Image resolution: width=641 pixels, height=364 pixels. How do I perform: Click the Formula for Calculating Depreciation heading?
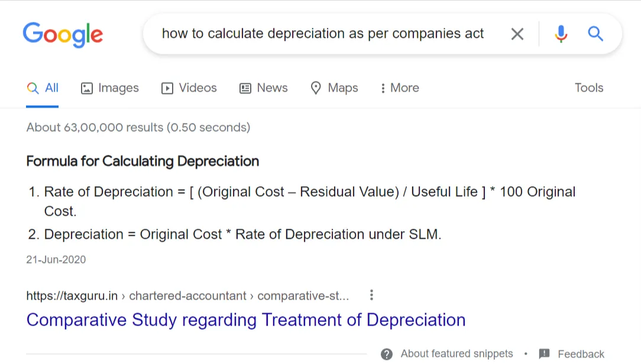143,161
